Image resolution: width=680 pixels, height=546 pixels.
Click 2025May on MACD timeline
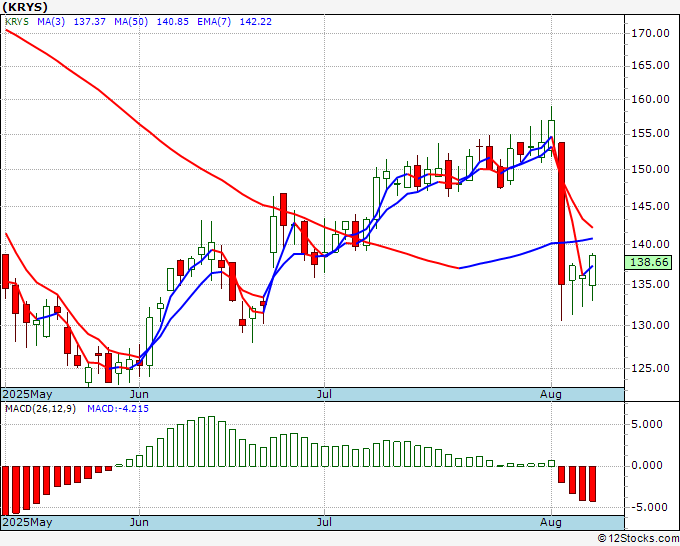pos(27,522)
